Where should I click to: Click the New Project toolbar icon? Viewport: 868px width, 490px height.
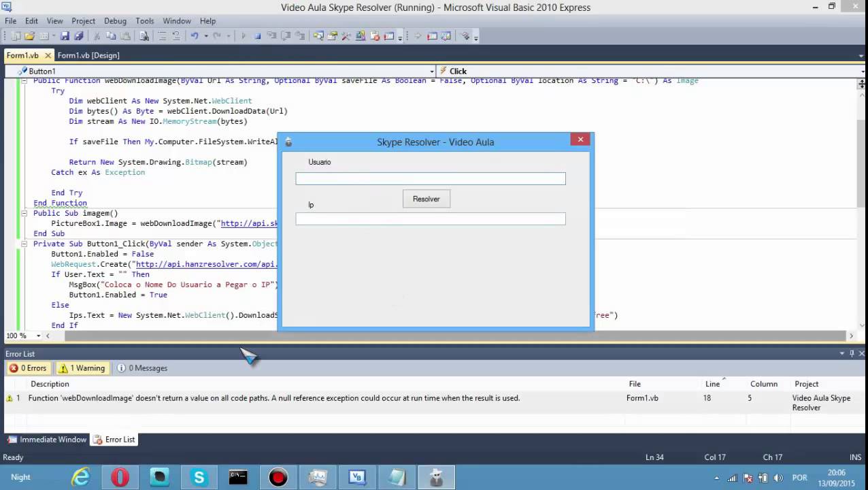16,36
